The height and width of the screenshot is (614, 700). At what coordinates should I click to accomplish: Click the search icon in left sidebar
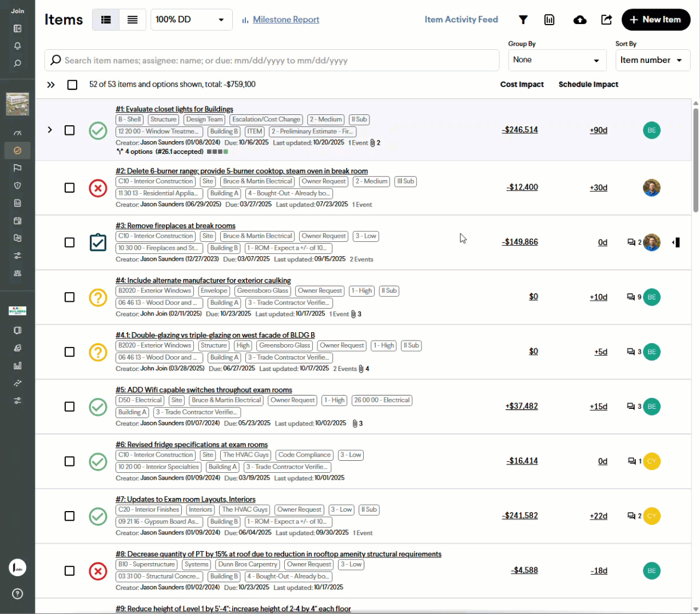click(x=17, y=63)
